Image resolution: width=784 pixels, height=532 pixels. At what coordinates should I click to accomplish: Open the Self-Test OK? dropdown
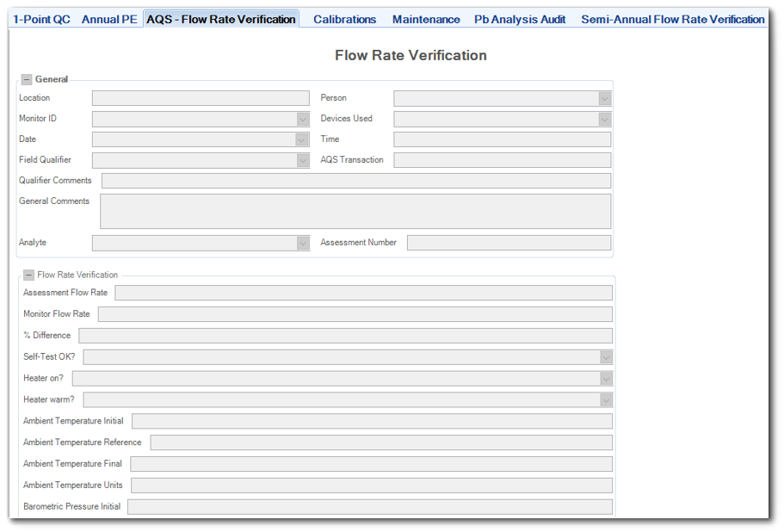coord(606,356)
